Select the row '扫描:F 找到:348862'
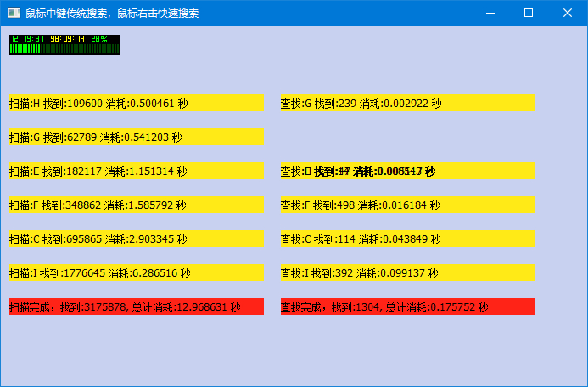 click(137, 205)
